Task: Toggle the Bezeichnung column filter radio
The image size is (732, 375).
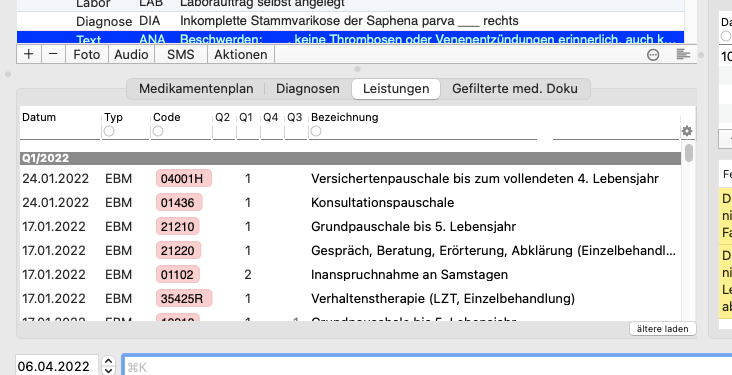Action: pyautogui.click(x=316, y=131)
